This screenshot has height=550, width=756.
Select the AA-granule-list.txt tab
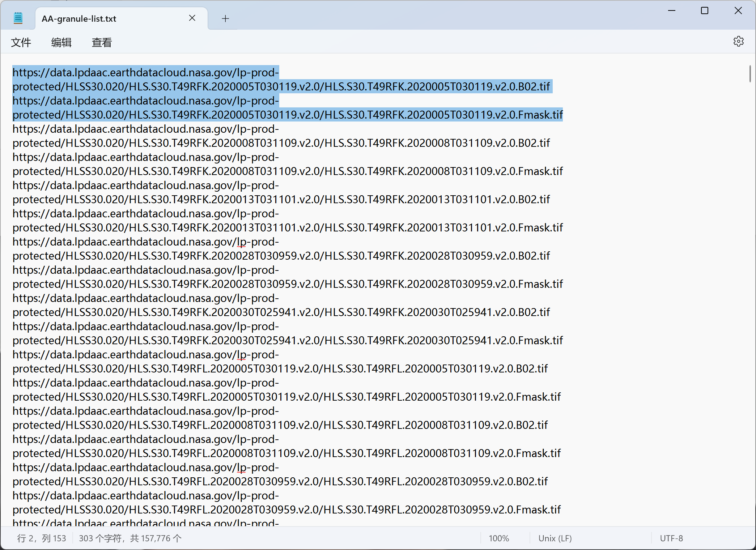click(x=122, y=18)
